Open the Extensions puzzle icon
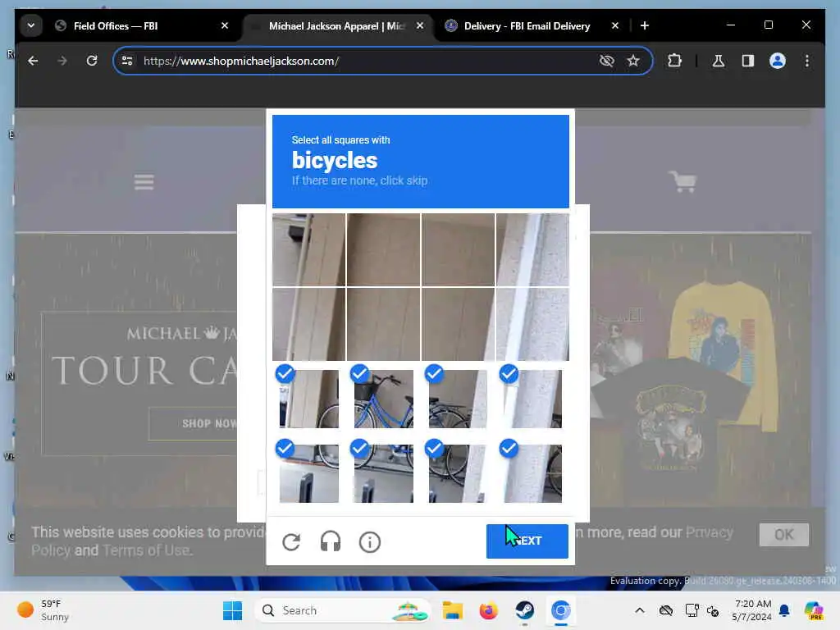840x630 pixels. 674,61
